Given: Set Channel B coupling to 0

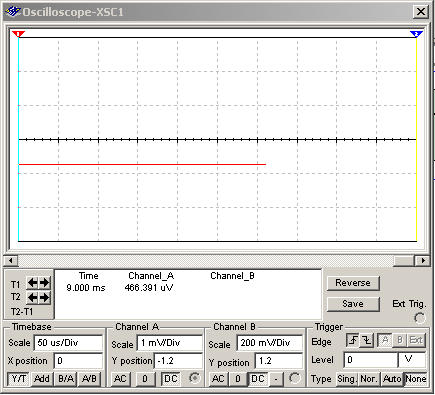Looking at the screenshot, I should [238, 379].
